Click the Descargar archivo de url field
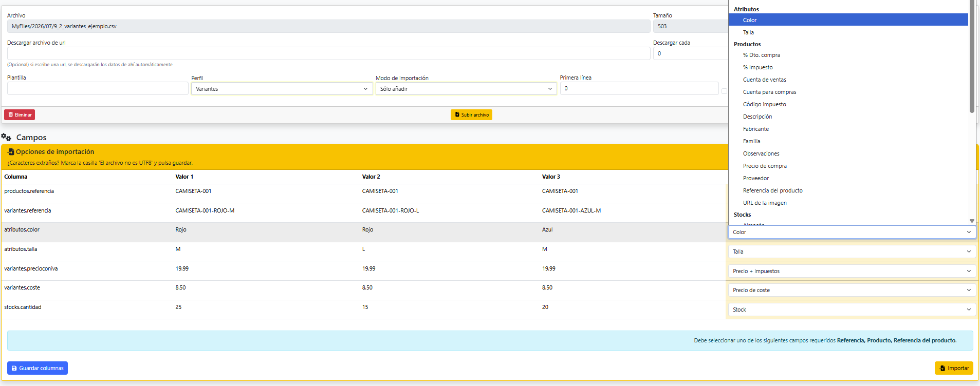Viewport: 980px width, 386px height. pyautogui.click(x=329, y=53)
